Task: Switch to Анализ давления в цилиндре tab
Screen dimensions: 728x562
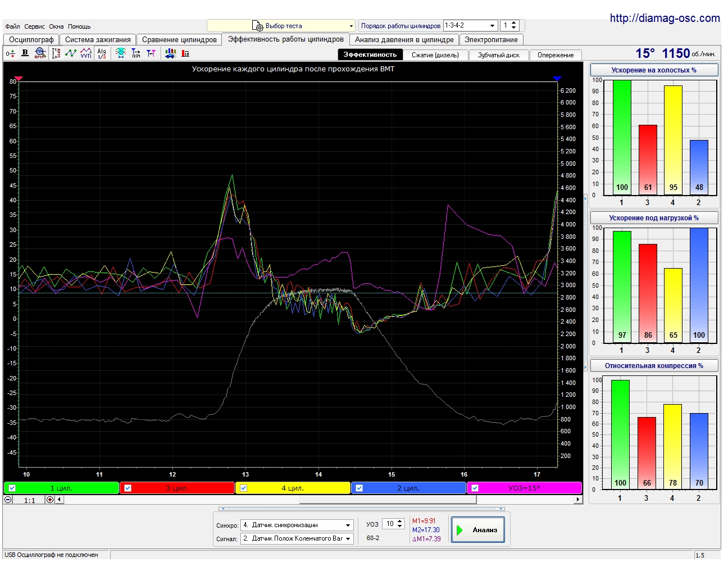Action: (404, 39)
